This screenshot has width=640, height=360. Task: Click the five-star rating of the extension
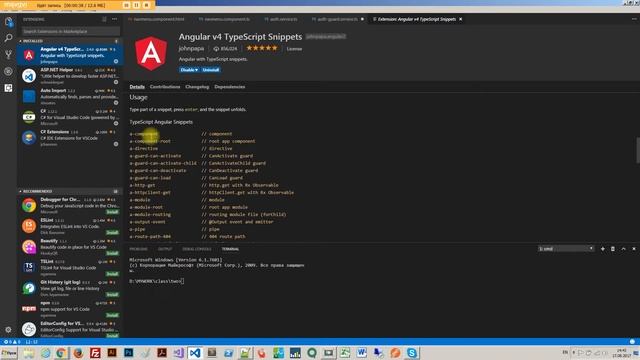click(x=262, y=48)
